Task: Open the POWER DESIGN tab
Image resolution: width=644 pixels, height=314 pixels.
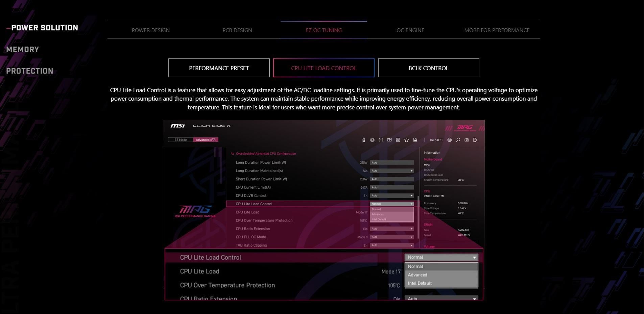Action: point(151,30)
